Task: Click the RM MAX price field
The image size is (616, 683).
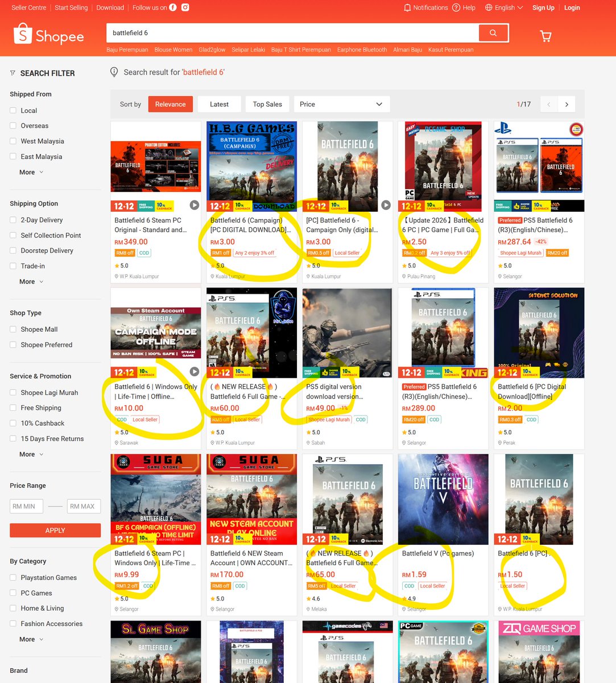Action: (84, 506)
